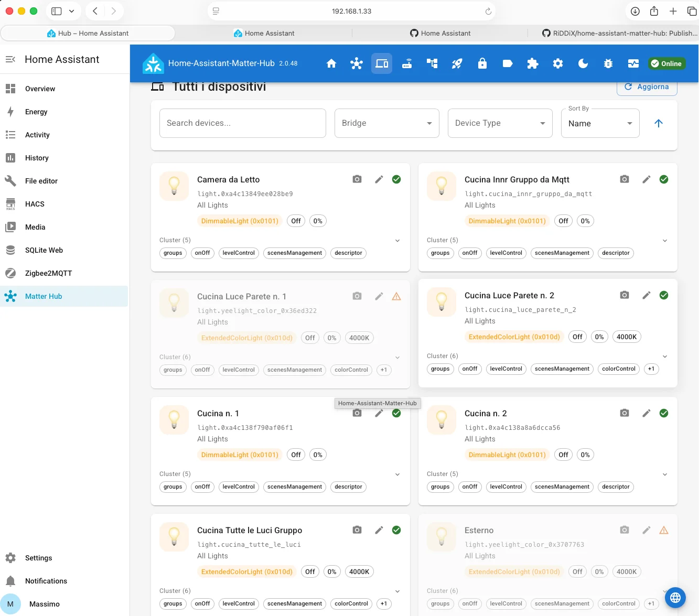Switch to the RiDDiX home-assistant-matter-hub tab
This screenshot has height=616, width=699.
(x=620, y=33)
